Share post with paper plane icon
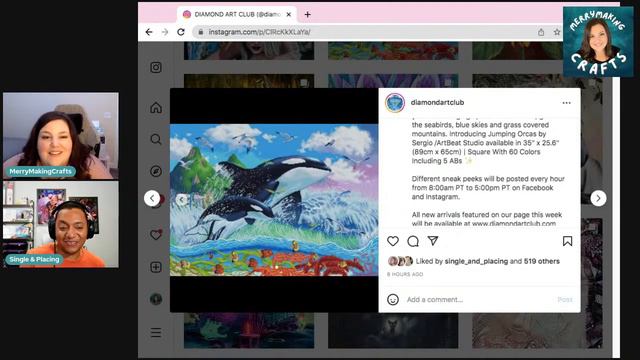Screen dimensions: 640x360 coord(433,241)
